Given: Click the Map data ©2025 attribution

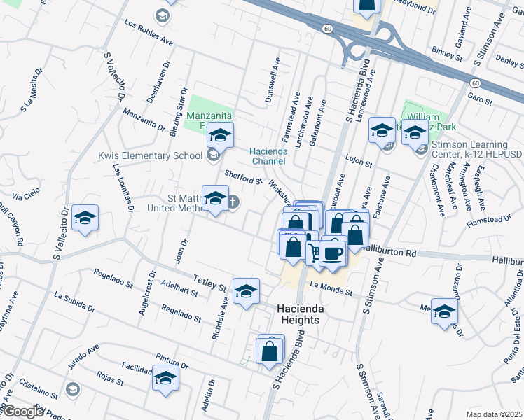Looking at the screenshot, I should coord(495,415).
